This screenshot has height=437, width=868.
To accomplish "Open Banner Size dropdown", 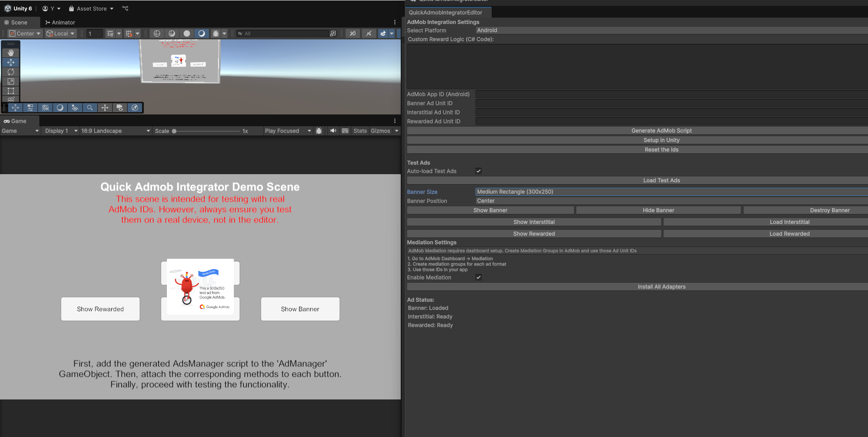I will point(671,192).
